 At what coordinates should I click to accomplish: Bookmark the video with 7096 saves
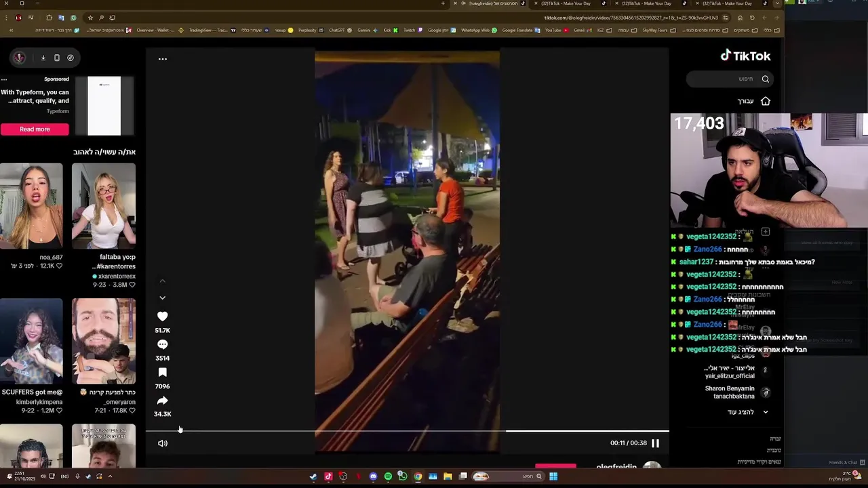click(x=162, y=373)
